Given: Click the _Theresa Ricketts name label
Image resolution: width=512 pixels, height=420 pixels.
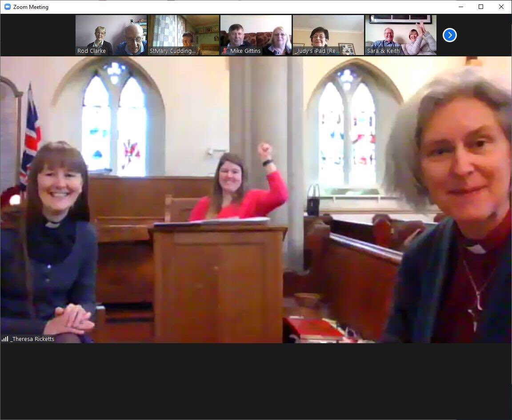Looking at the screenshot, I should pos(32,339).
